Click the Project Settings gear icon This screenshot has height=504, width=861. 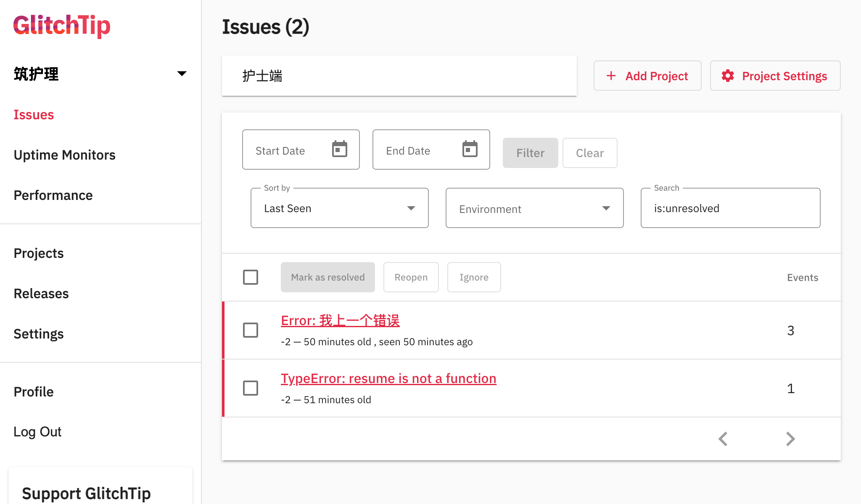pos(728,76)
